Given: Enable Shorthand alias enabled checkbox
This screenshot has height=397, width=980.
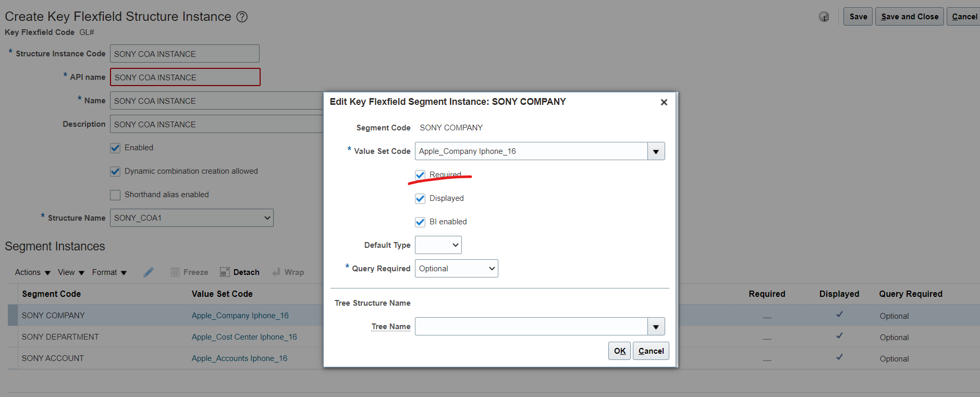Looking at the screenshot, I should point(115,195).
